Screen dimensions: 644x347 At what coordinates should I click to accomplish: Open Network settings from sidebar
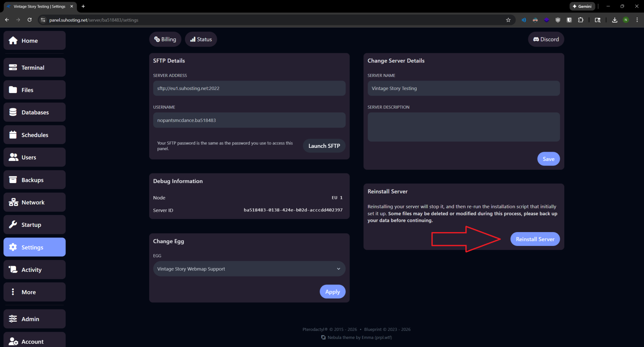[34, 202]
